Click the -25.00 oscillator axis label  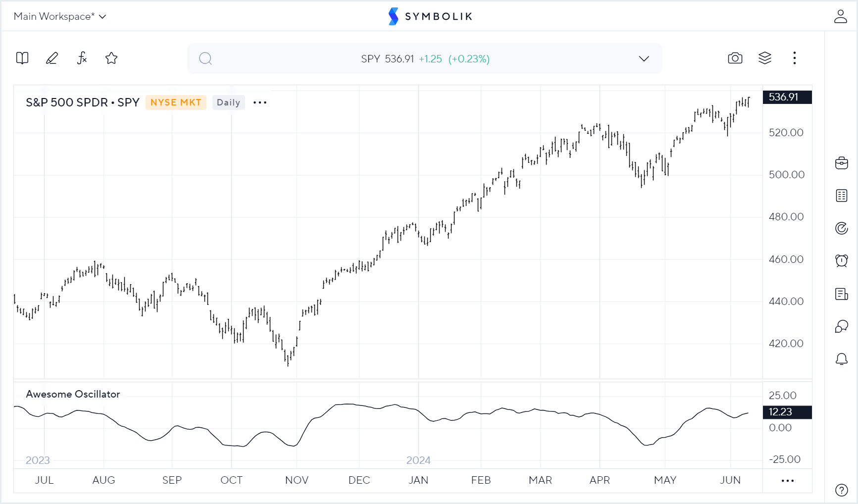point(785,459)
